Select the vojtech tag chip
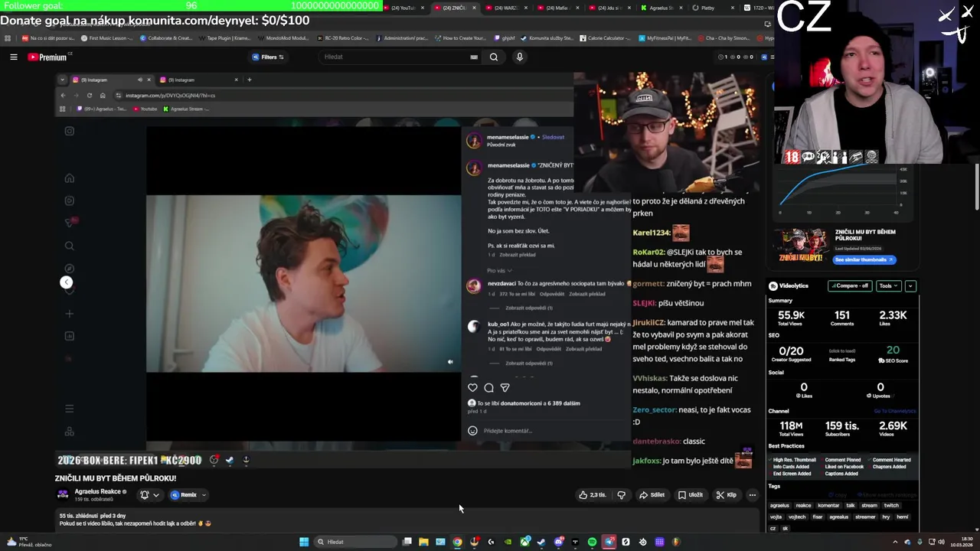This screenshot has width=980, height=551. [x=797, y=517]
